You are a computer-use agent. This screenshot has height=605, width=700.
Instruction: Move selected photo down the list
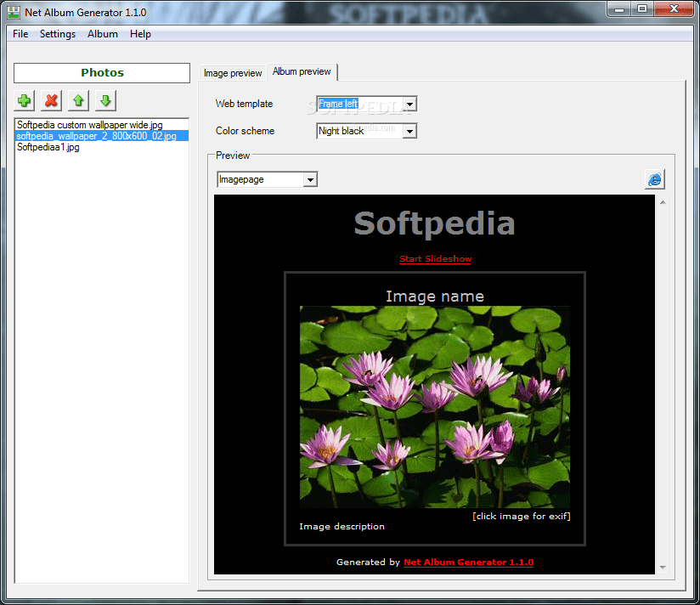pyautogui.click(x=104, y=100)
